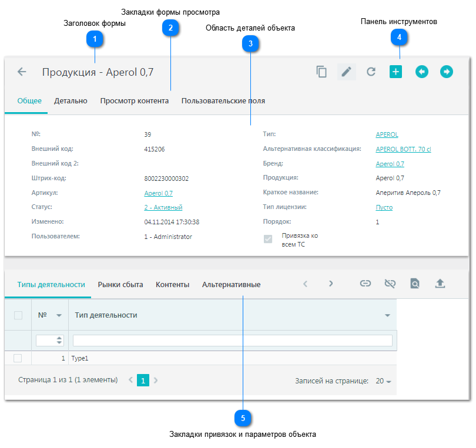Open the Aperol 0,7 brand link
This screenshot has width=476, height=448.
390,164
